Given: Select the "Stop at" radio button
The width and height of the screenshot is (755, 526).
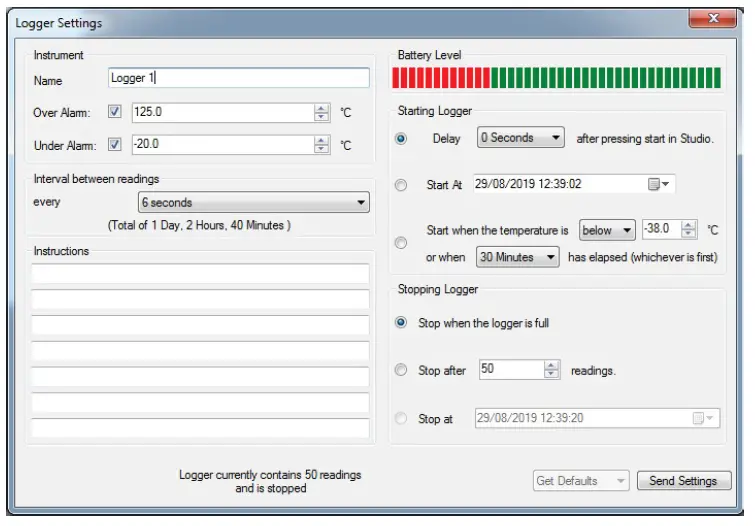Looking at the screenshot, I should (x=401, y=418).
